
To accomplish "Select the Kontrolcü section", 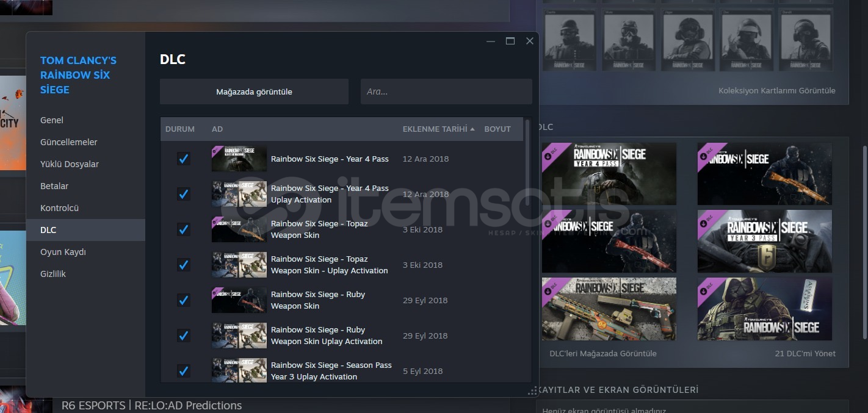I will click(x=60, y=208).
